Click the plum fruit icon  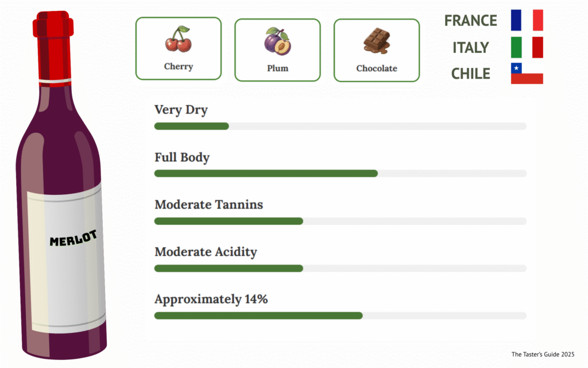(277, 41)
